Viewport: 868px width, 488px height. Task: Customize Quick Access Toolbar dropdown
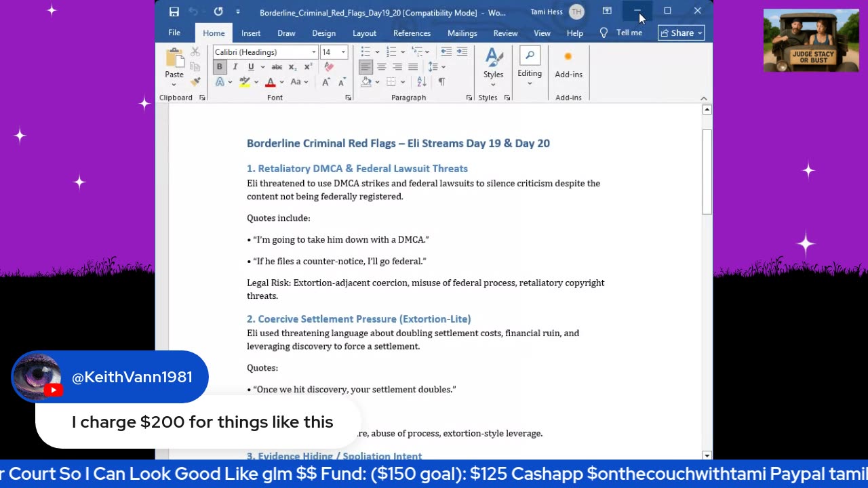click(237, 12)
